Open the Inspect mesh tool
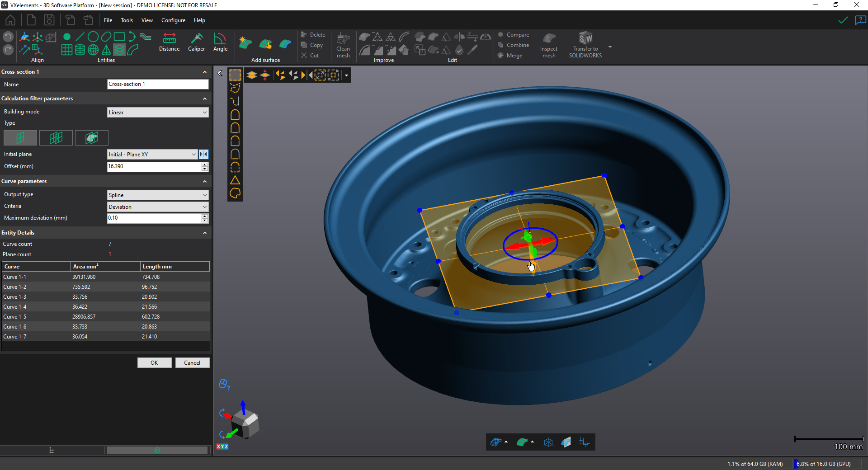Screen dimensions: 868x470 [549, 44]
